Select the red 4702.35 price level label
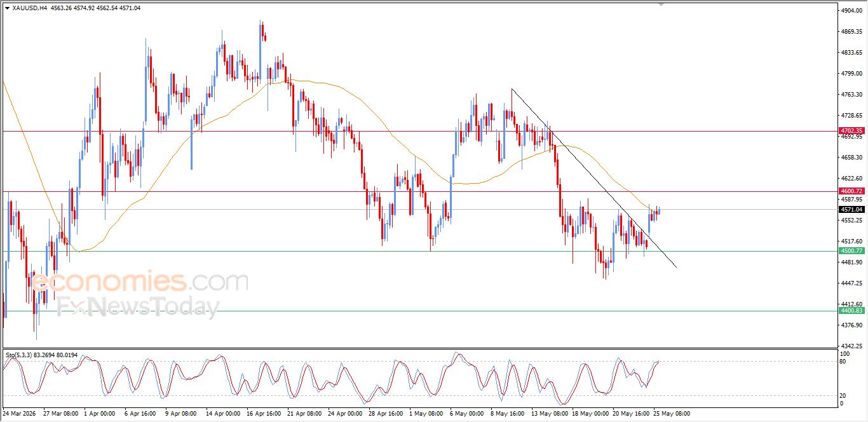Viewport: 868px width, 422px height. [x=851, y=131]
